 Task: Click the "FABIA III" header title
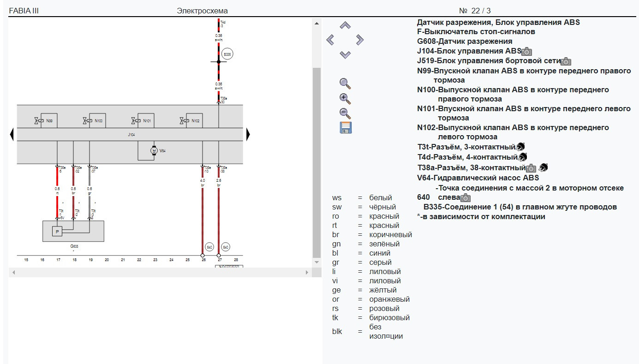[x=24, y=11]
